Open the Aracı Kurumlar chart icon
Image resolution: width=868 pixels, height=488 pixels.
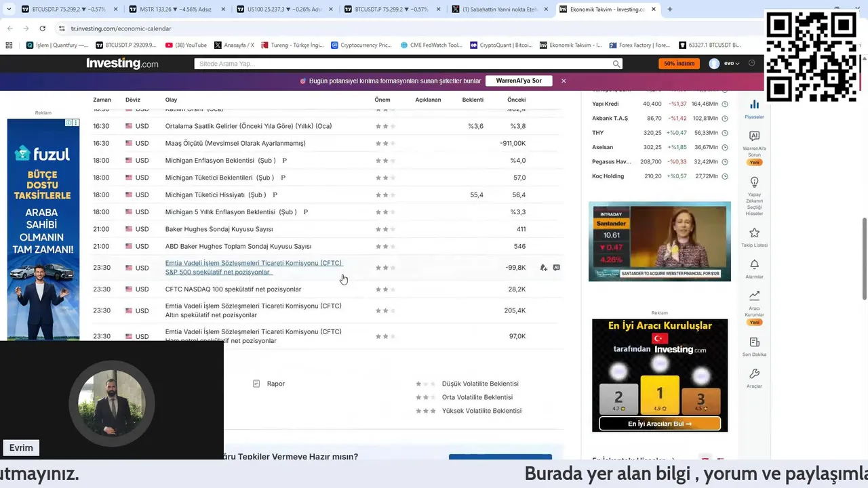click(754, 296)
